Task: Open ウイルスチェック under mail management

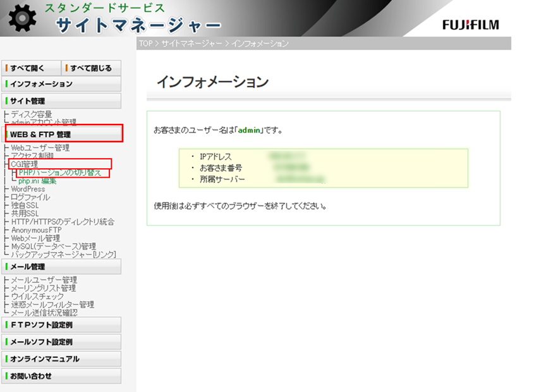Action: 38,297
